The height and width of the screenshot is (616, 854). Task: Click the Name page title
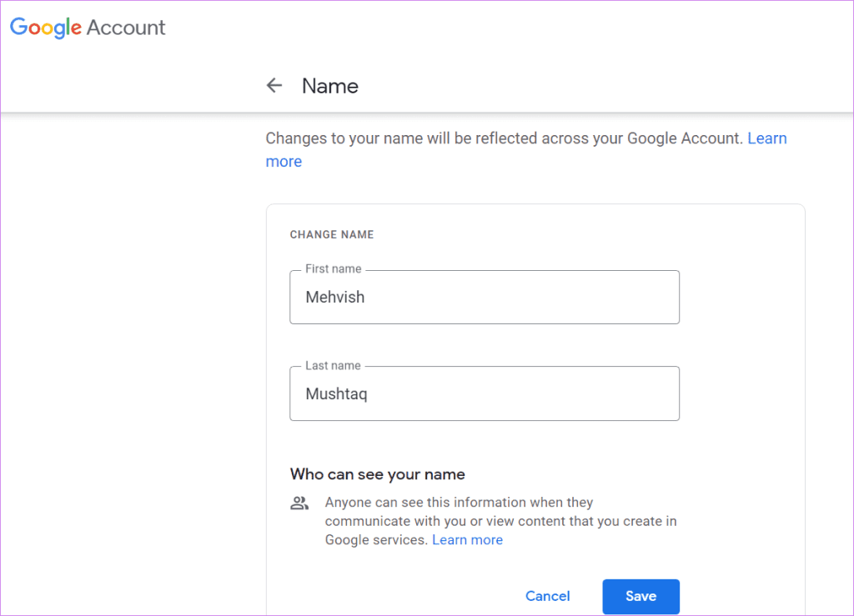[x=329, y=86]
